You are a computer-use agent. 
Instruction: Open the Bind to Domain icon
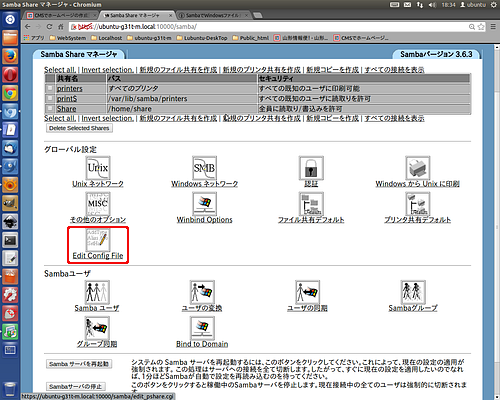pos(202,328)
